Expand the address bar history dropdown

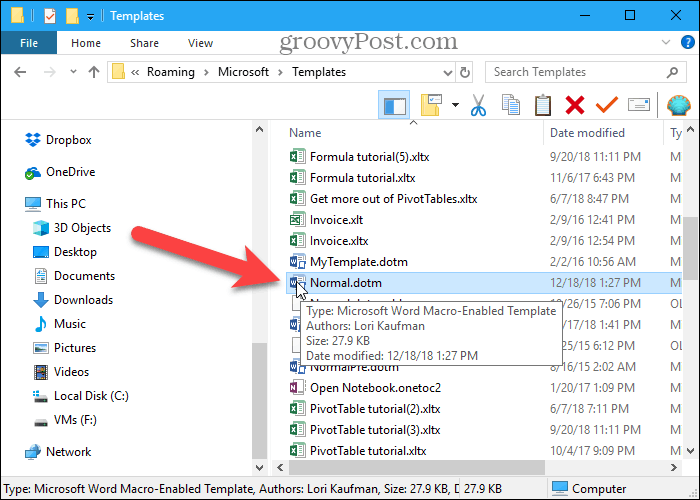(x=447, y=72)
